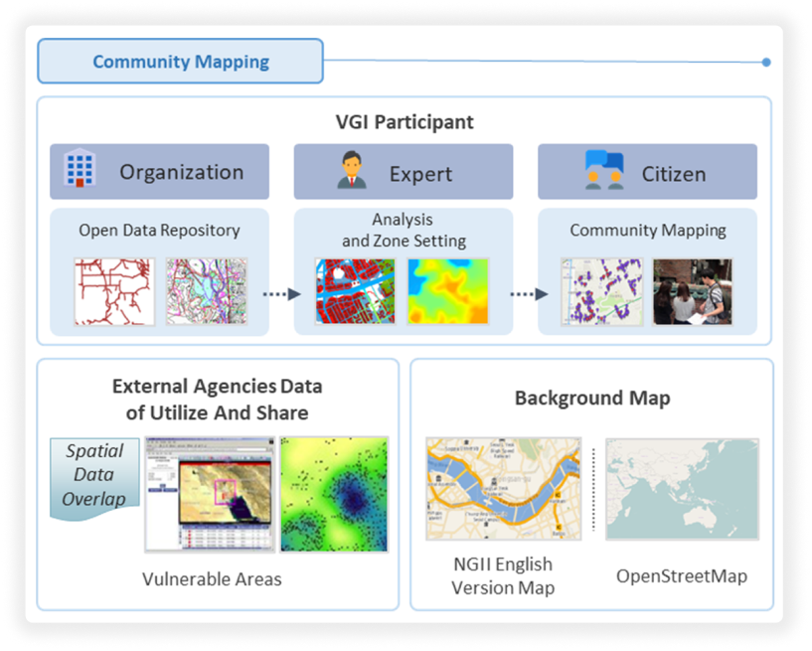Image resolution: width=812 pixels, height=651 pixels.
Task: Open the heatmap zone setting thumbnail
Action: click(448, 291)
